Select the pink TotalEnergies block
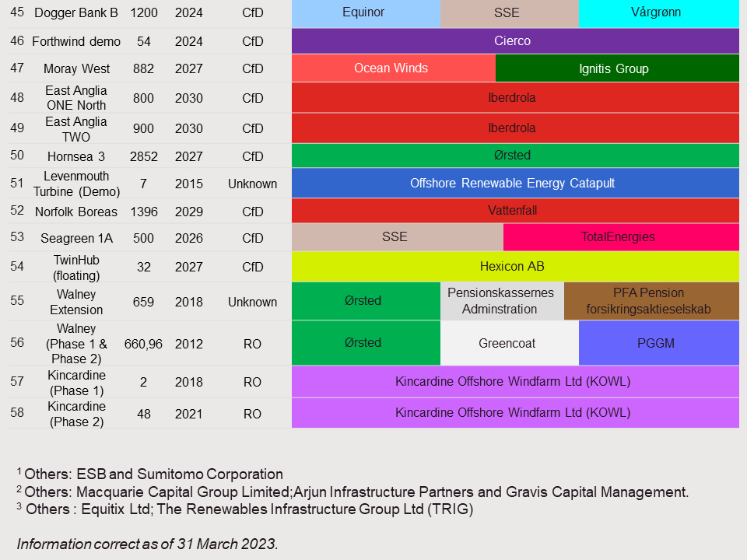The image size is (747, 560). [x=620, y=237]
